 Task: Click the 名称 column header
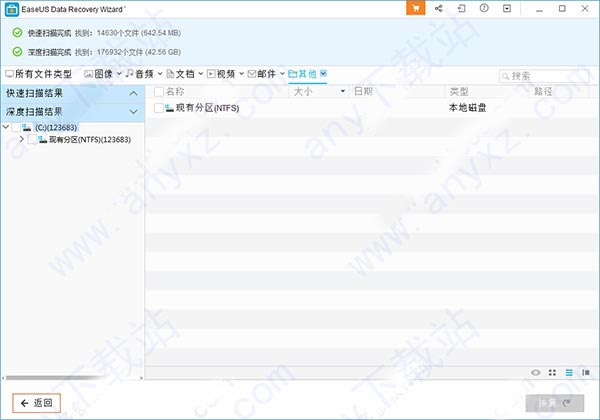pos(175,91)
